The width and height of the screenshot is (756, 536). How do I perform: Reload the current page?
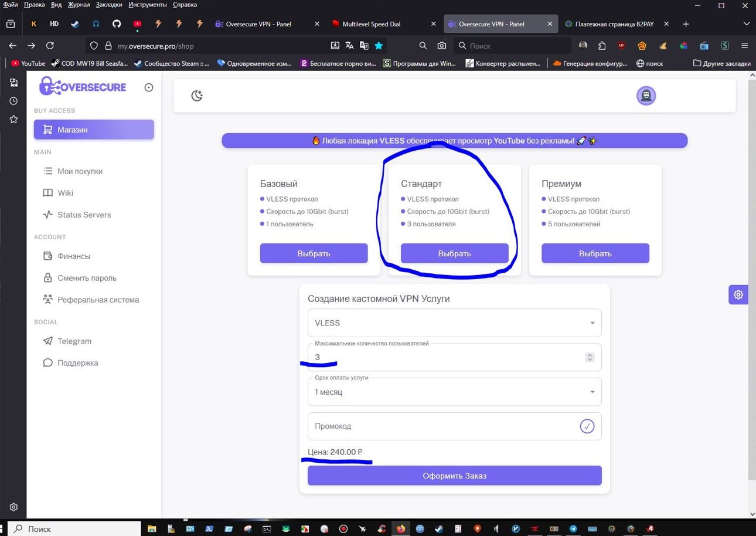click(50, 46)
